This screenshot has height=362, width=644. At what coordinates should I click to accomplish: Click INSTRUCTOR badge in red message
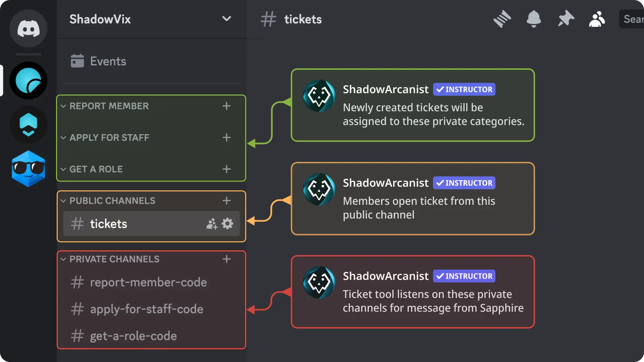[x=464, y=276]
